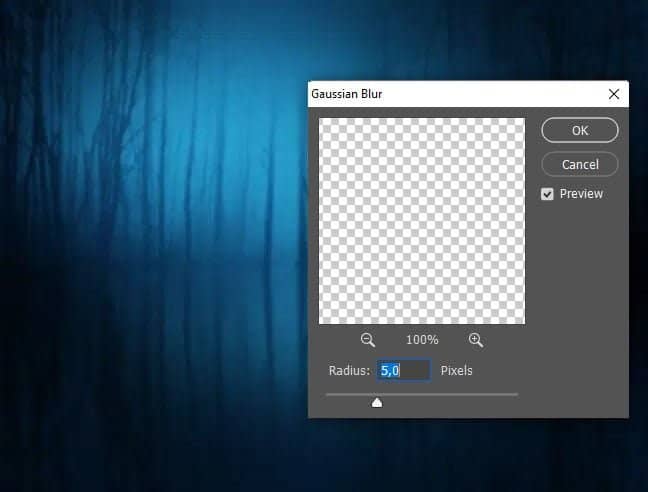Viewport: 648px width, 492px height.
Task: Click the checkerboard preview thumbnail
Action: [x=421, y=221]
